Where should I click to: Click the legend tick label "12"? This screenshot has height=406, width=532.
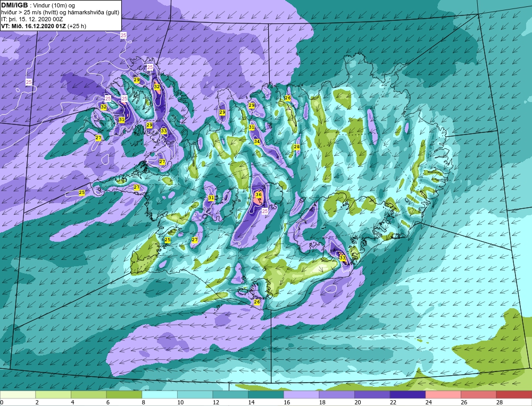215,402
